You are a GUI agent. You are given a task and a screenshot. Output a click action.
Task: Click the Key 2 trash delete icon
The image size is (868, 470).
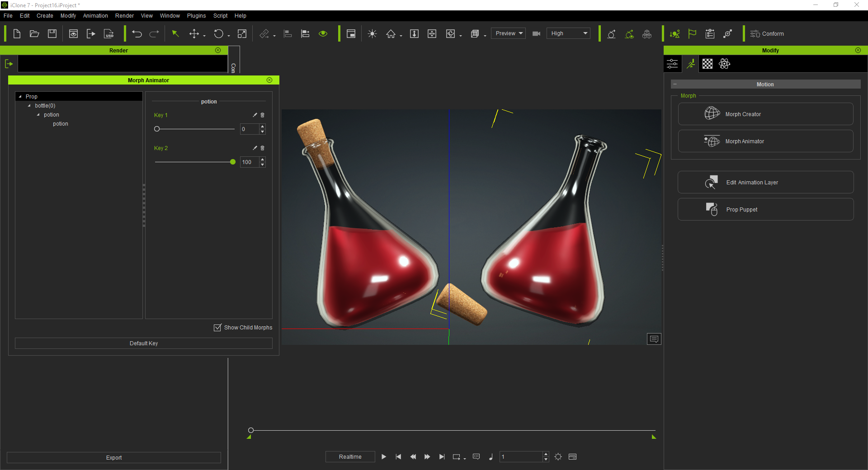[263, 148]
